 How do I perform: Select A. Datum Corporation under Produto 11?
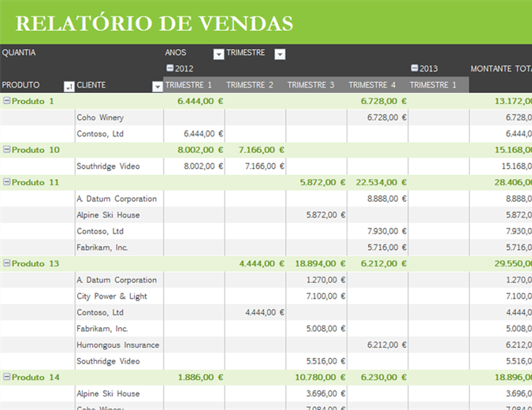point(117,199)
